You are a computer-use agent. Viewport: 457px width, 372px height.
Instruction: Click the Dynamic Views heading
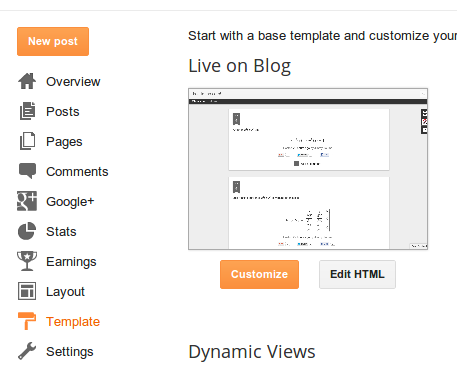252,352
